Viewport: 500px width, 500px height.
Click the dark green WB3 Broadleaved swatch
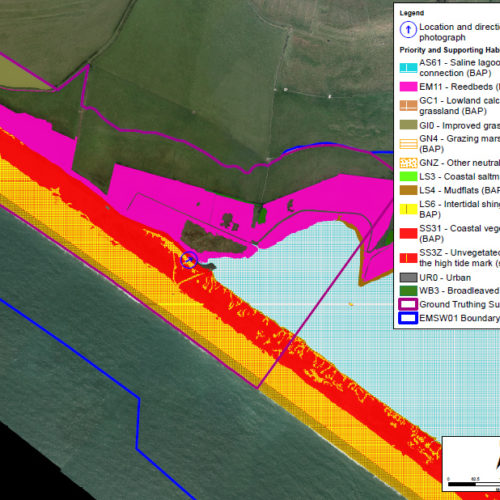tap(408, 291)
